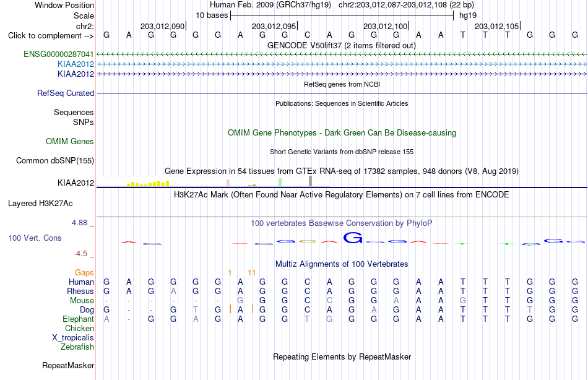588x380 pixels.
Task: Click the green ENSG00000287041 arrowed gene line
Action: click(x=342, y=54)
